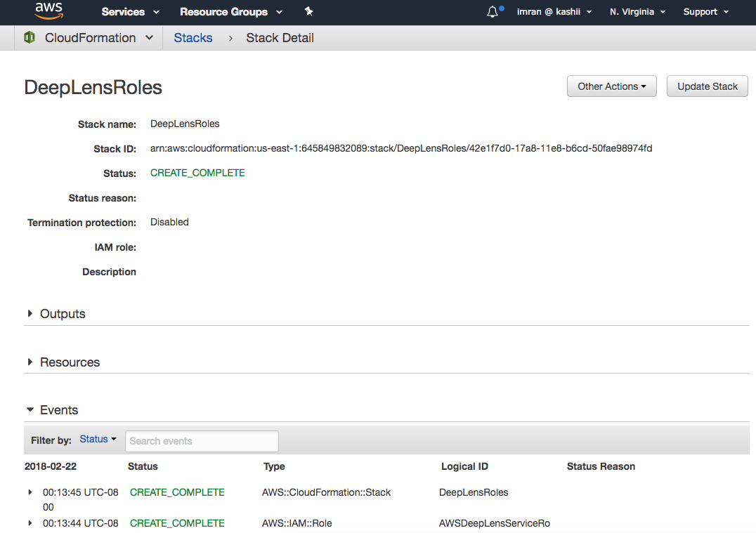
Task: Click the Type column header
Action: click(274, 466)
